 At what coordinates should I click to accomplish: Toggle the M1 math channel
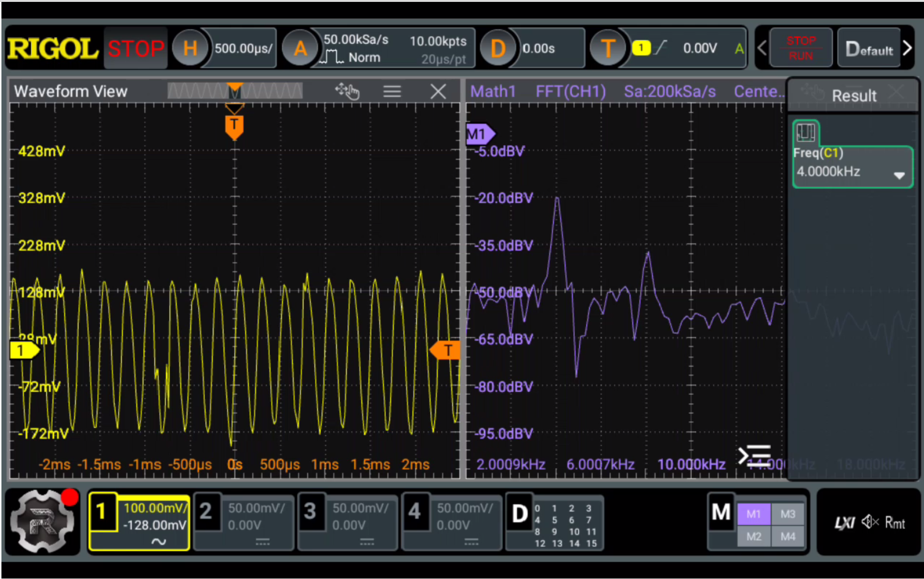coord(754,514)
